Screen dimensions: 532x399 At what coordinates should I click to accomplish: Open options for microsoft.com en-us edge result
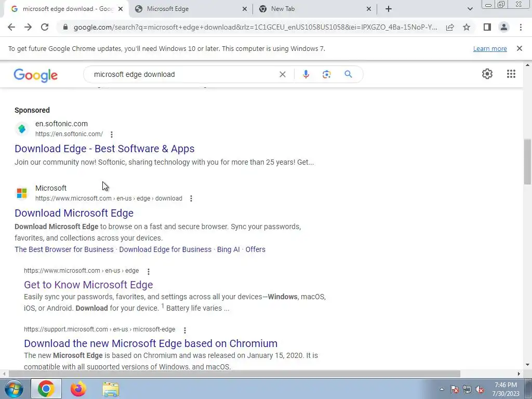(148, 271)
